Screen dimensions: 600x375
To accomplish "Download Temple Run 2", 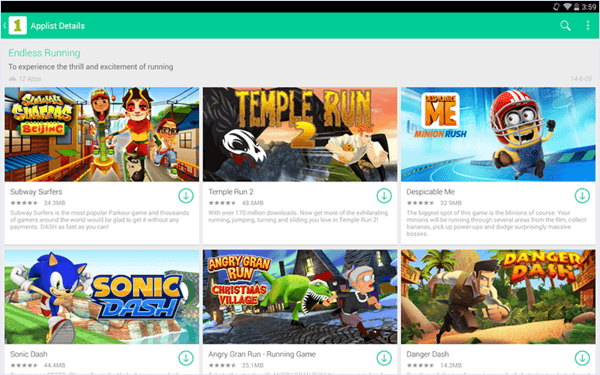I will point(384,196).
